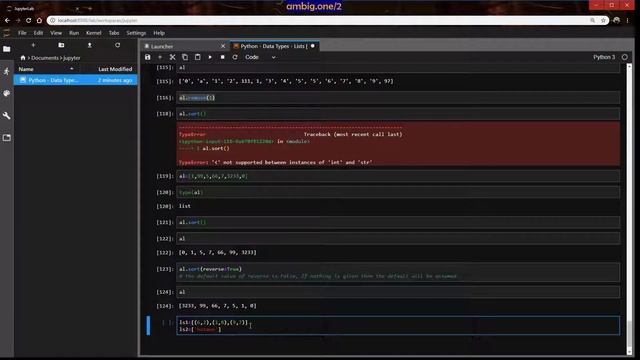The image size is (640, 360).
Task: Open the Code cell type dropdown
Action: pyautogui.click(x=260, y=57)
